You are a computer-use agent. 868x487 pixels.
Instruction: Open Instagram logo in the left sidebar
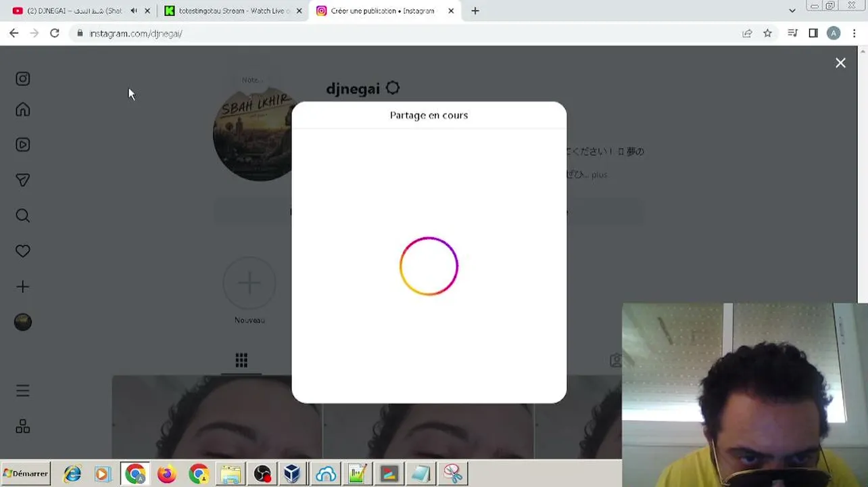23,78
